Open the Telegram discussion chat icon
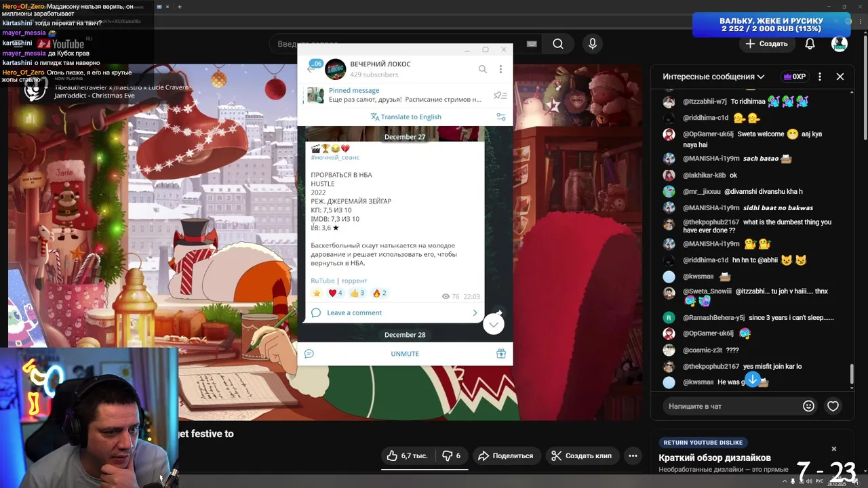The image size is (868, 488). point(309,354)
